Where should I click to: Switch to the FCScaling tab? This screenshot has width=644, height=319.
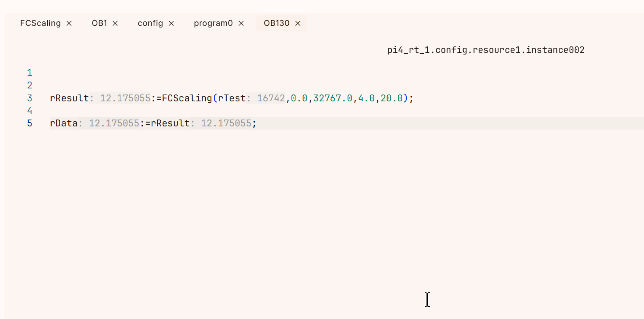(x=40, y=23)
